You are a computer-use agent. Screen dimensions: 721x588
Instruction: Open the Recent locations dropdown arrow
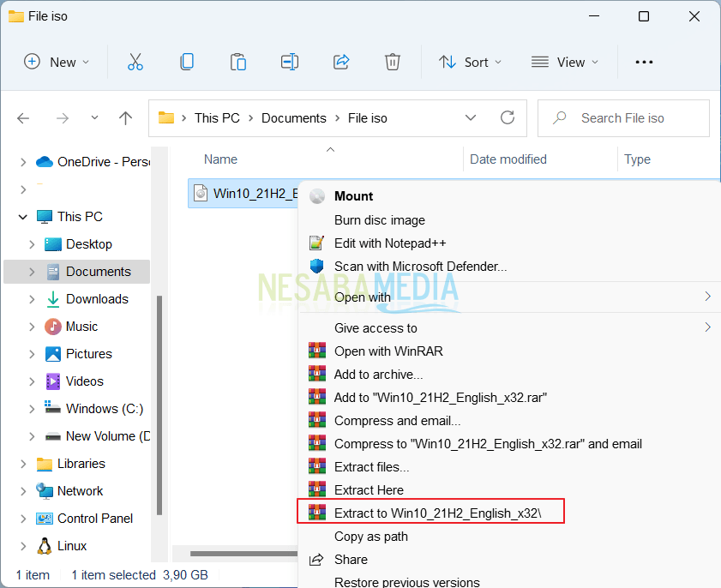pyautogui.click(x=94, y=117)
